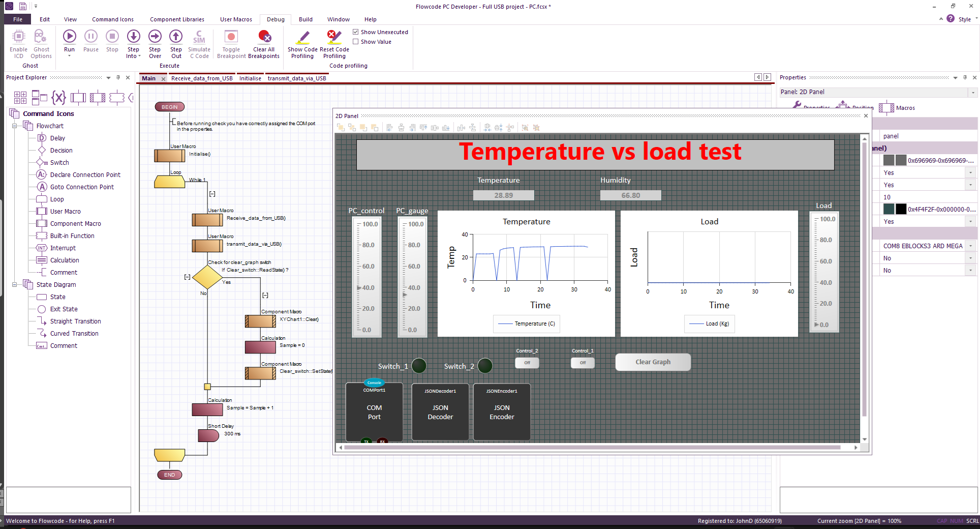980x529 pixels.
Task: Switch to the Receive_data_from_USB tab
Action: pos(202,78)
